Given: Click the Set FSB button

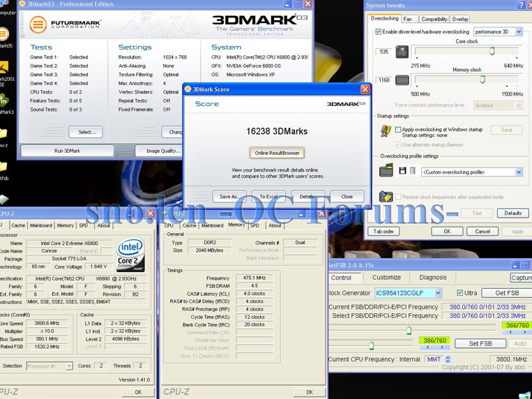Looking at the screenshot, I should pos(480,344).
